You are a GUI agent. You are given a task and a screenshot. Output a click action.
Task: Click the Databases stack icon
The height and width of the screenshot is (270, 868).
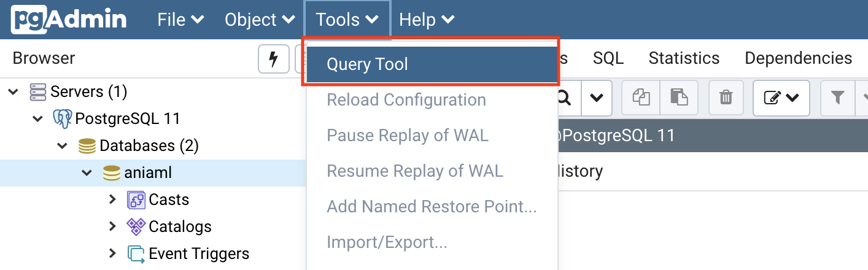(87, 146)
